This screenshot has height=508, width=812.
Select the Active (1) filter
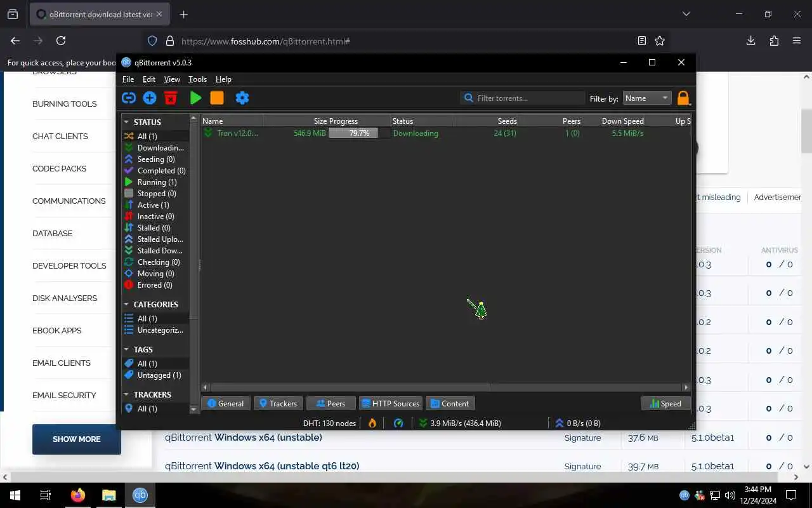pos(155,205)
